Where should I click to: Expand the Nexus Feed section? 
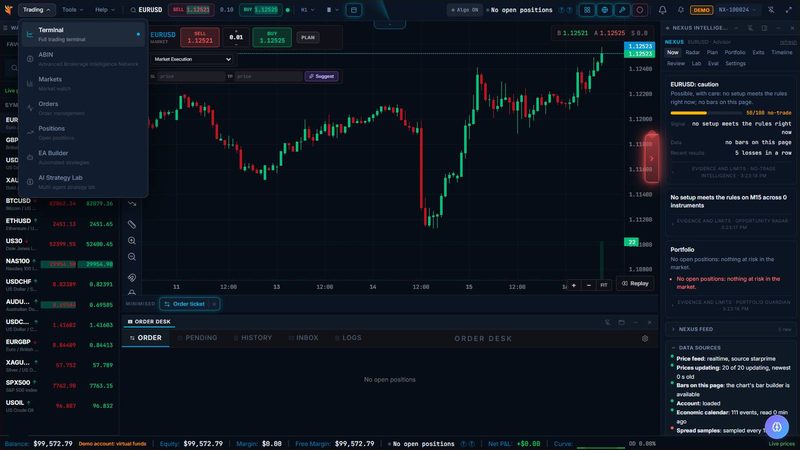coord(731,330)
